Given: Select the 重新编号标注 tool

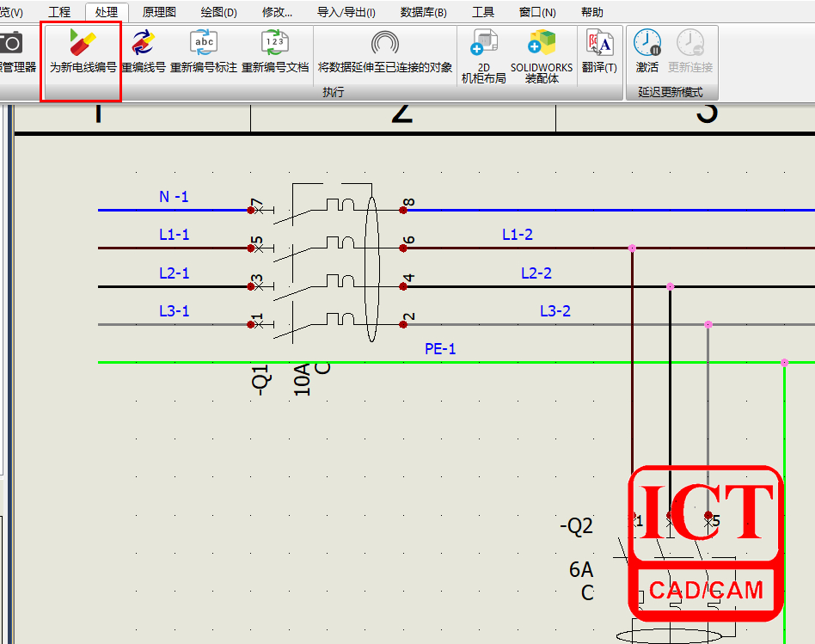Looking at the screenshot, I should (x=204, y=43).
